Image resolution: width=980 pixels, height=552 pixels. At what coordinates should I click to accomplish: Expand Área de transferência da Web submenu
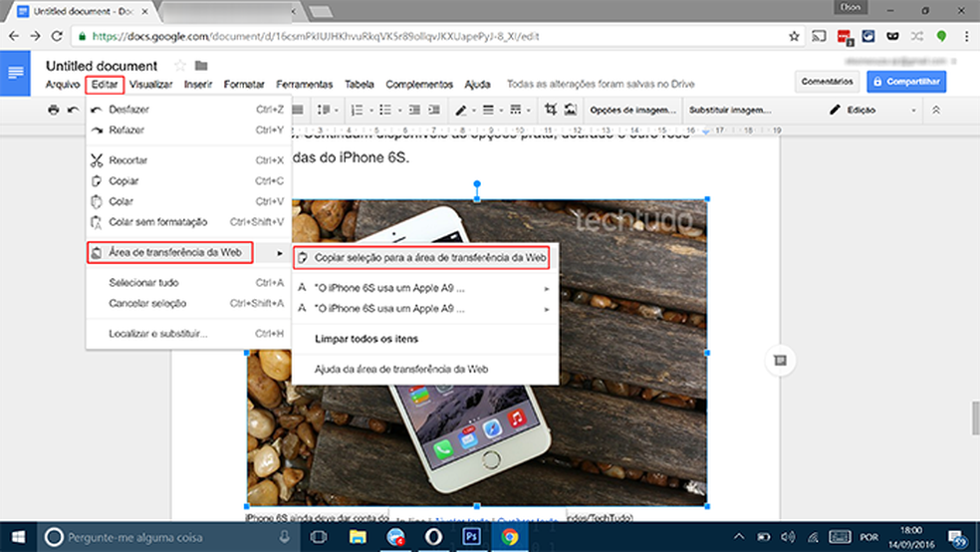[x=188, y=252]
